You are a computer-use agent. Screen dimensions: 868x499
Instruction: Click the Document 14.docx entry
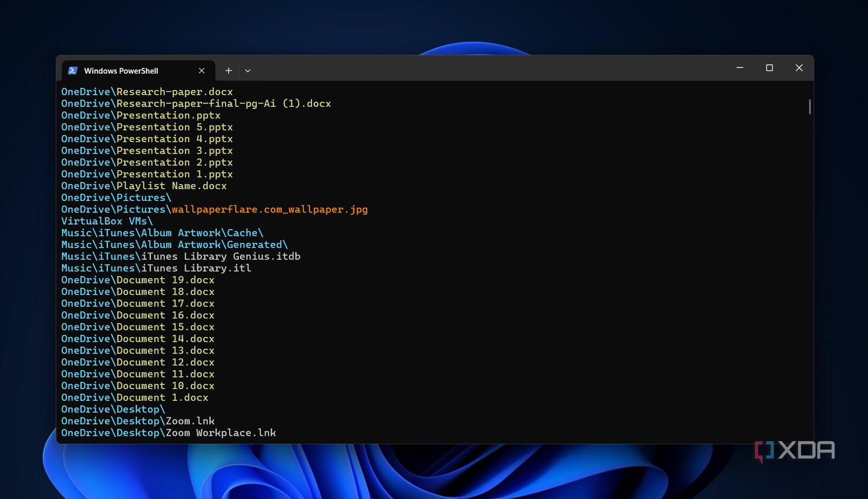coord(138,339)
